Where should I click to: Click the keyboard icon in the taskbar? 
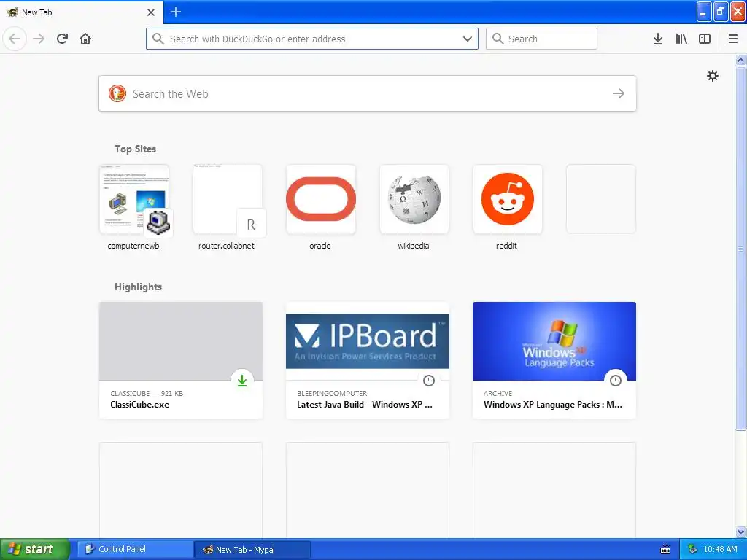pyautogui.click(x=665, y=550)
